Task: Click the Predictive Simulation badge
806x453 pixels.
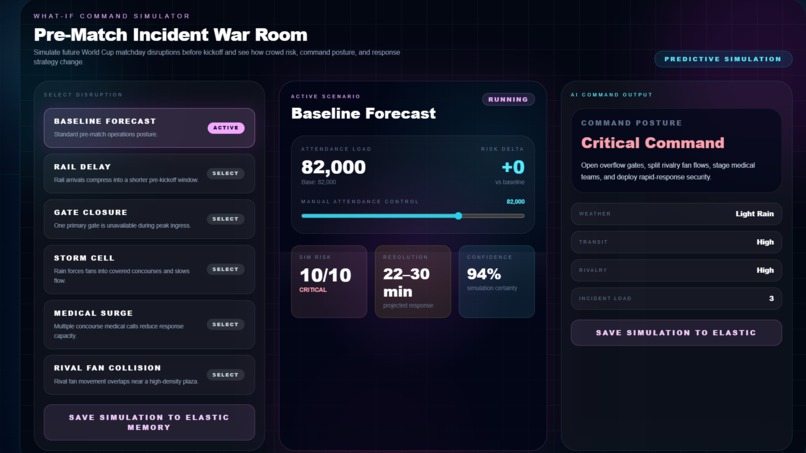Action: (x=723, y=59)
